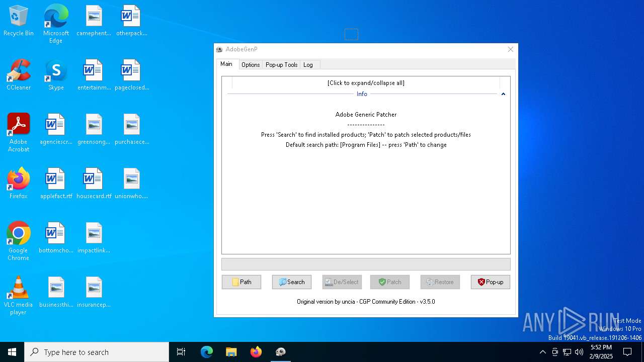Switch to the Options tab
Screen dimensions: 644x362
point(251,65)
